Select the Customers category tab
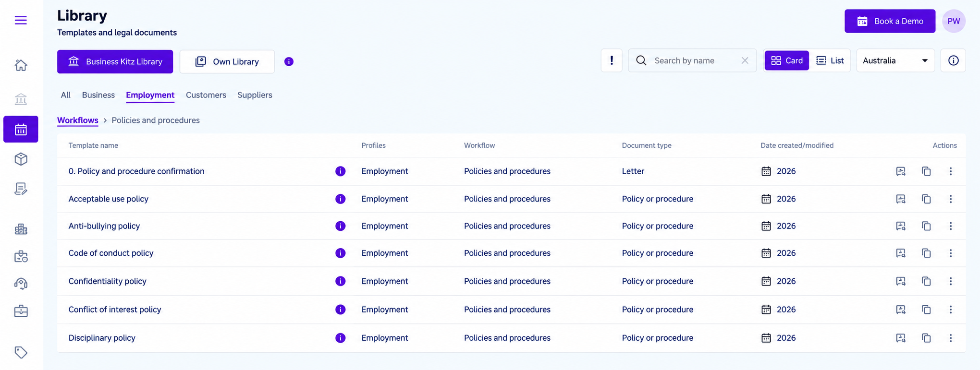The image size is (980, 370). (x=206, y=95)
